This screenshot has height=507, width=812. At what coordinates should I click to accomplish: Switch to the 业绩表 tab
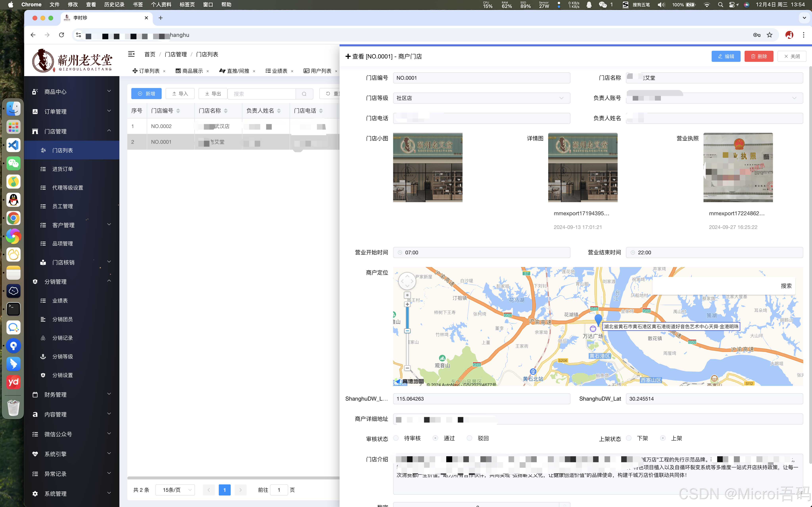[279, 71]
